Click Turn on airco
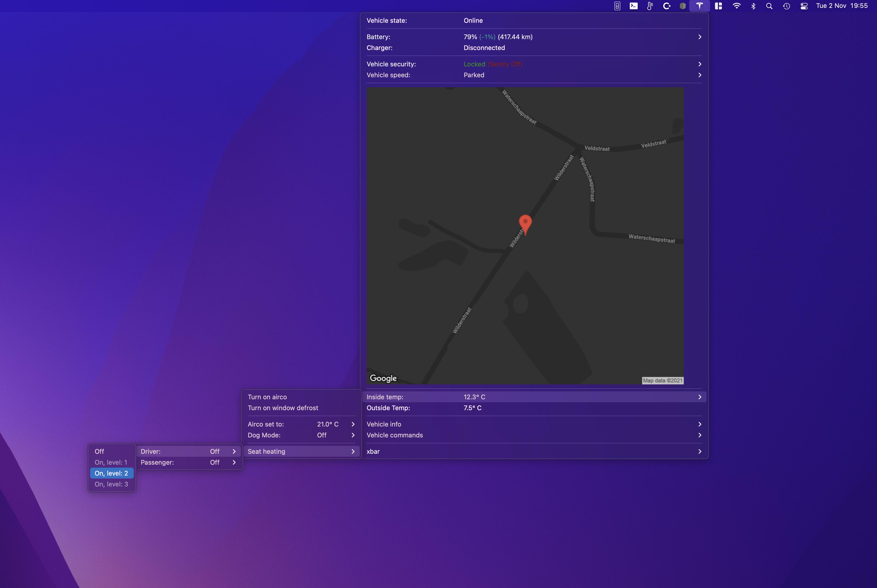 click(x=267, y=397)
